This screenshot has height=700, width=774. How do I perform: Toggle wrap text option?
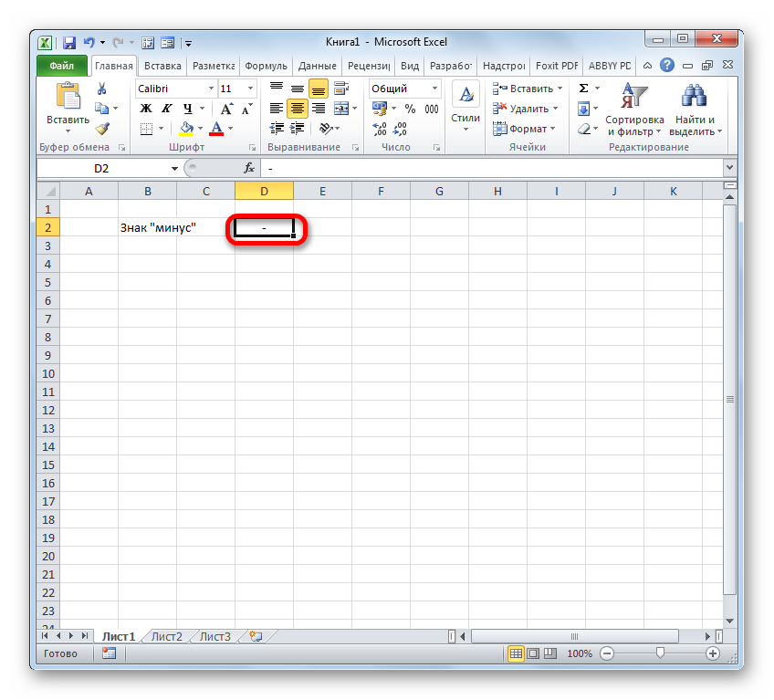[x=341, y=89]
